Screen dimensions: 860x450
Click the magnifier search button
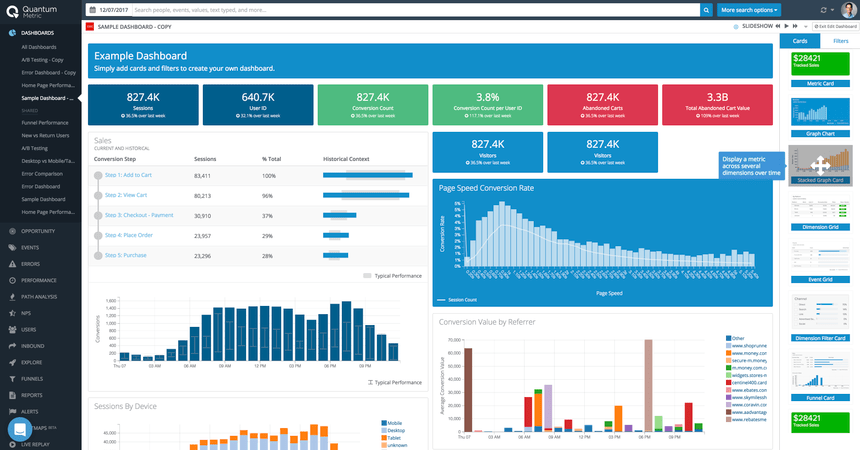point(706,9)
